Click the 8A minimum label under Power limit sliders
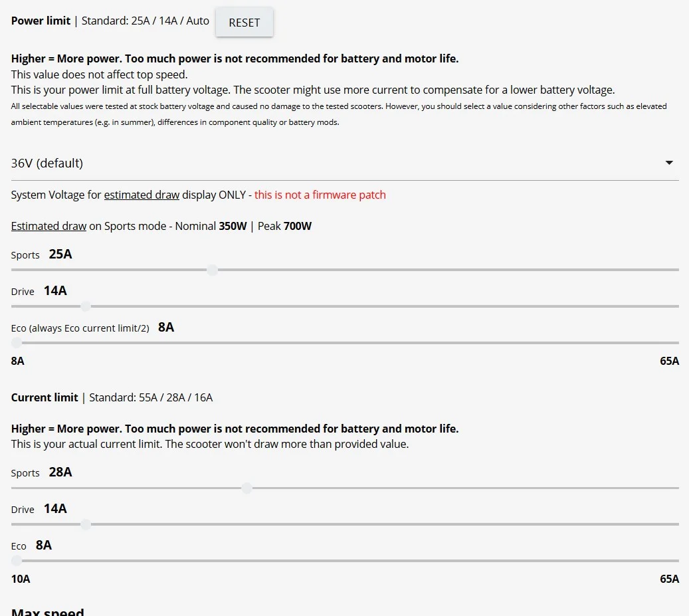The height and width of the screenshot is (616, 689). coord(18,361)
